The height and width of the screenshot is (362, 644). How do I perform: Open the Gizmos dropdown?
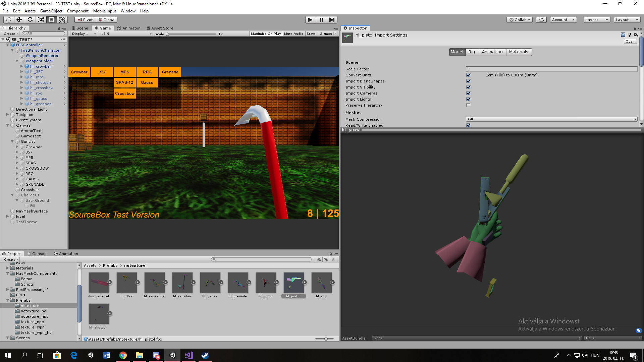click(x=328, y=34)
